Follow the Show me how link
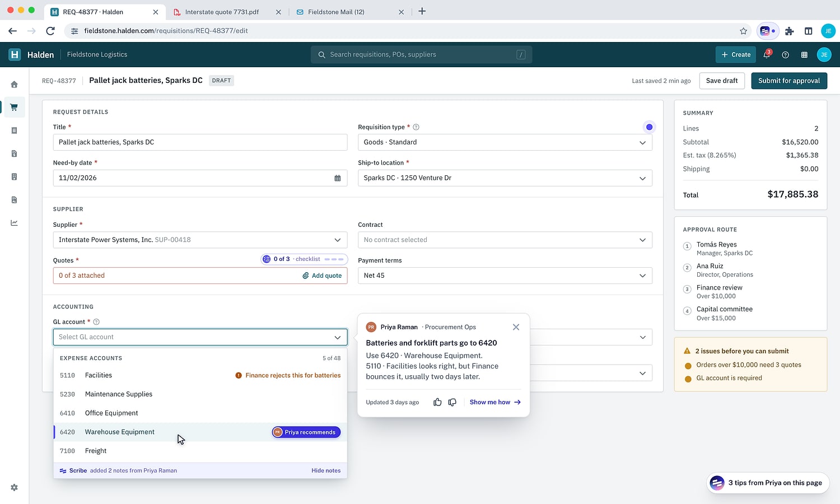Viewport: 840px width, 504px height. point(495,402)
